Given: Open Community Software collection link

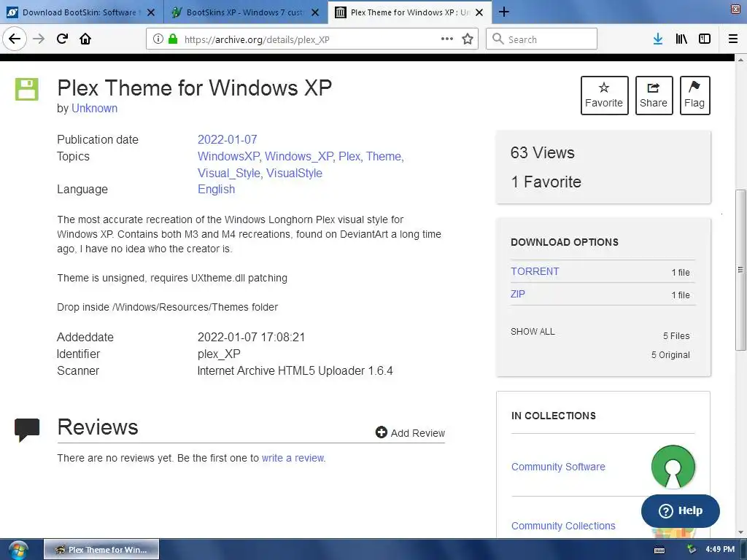Looking at the screenshot, I should pyautogui.click(x=558, y=467).
